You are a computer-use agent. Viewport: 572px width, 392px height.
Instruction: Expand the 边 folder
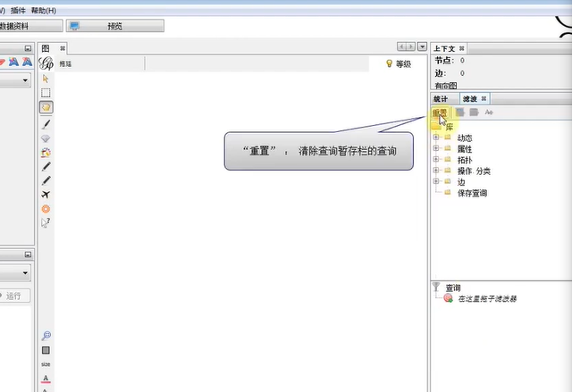point(436,181)
